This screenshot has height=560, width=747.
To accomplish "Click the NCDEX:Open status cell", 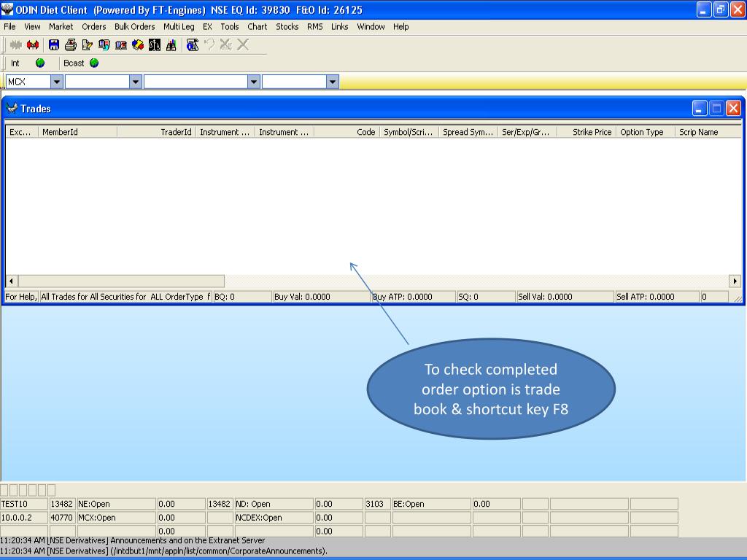I will [274, 518].
